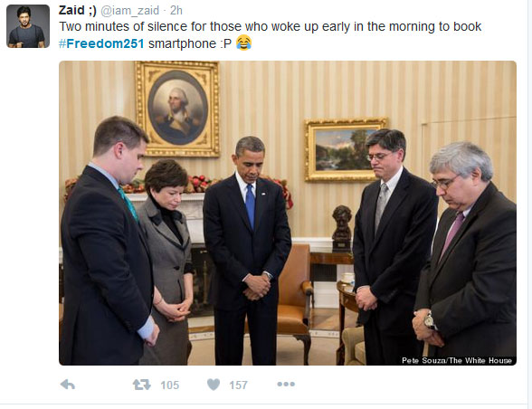
Task: View the 105 retweets count
Action: tap(170, 385)
